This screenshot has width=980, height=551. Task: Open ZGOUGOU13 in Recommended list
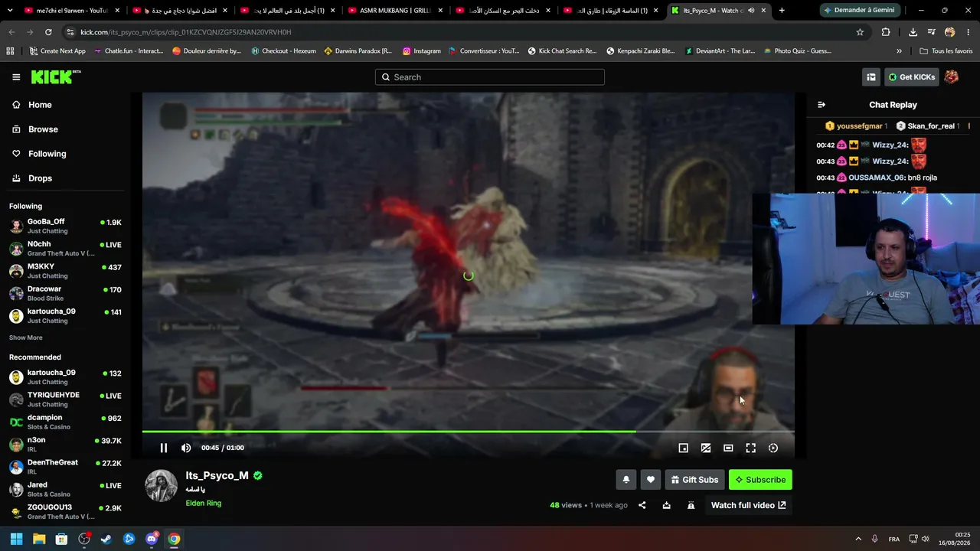click(x=66, y=511)
